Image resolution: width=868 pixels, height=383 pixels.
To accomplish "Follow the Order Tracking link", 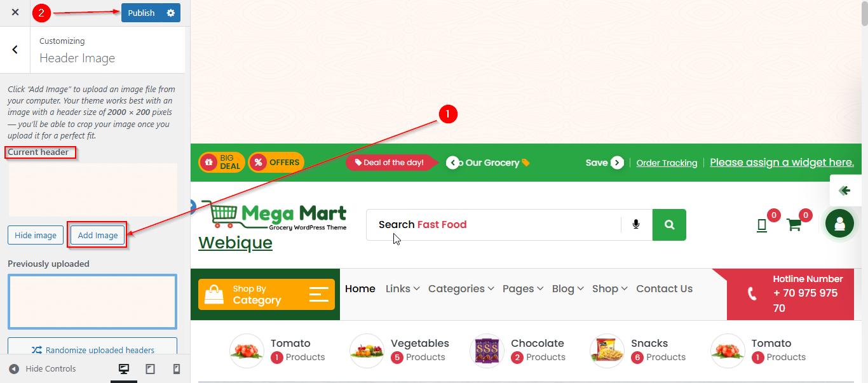I will [x=667, y=163].
